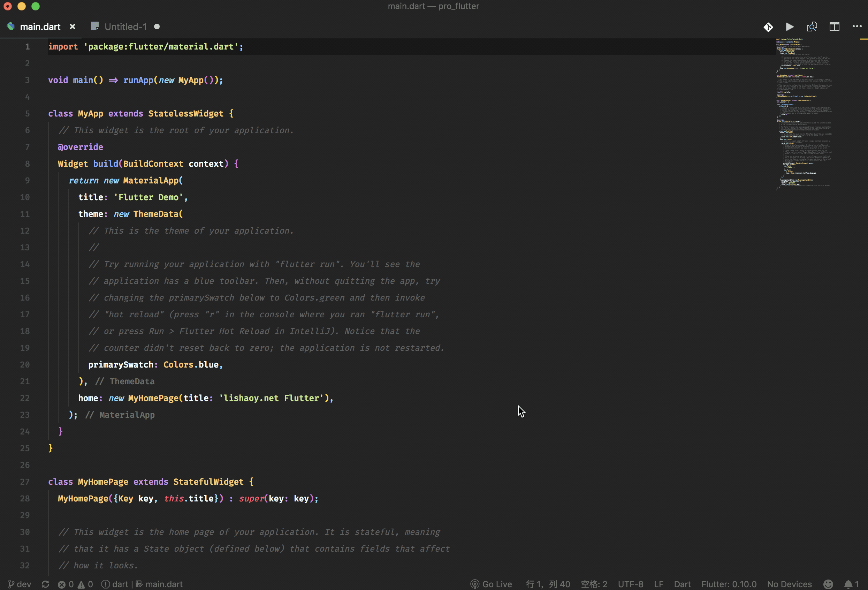Click Go Live in status bar
Screen dimensions: 868x590
[x=491, y=584]
